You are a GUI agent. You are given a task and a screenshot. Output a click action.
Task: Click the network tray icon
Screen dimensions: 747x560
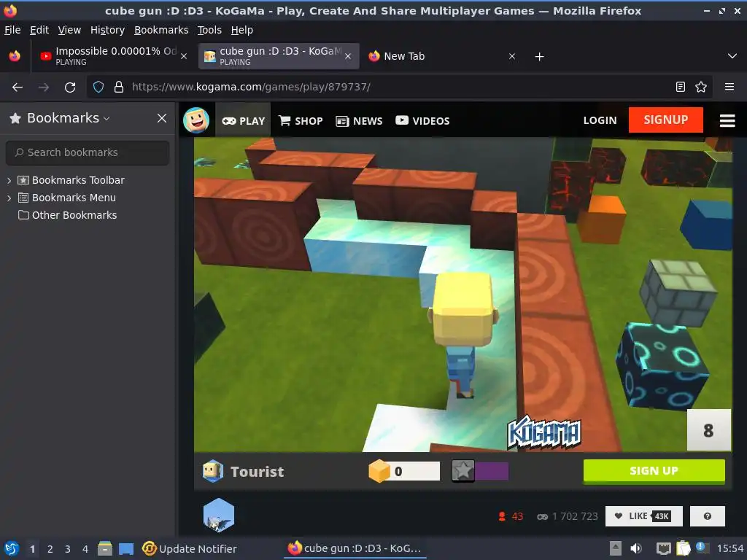(x=663, y=548)
